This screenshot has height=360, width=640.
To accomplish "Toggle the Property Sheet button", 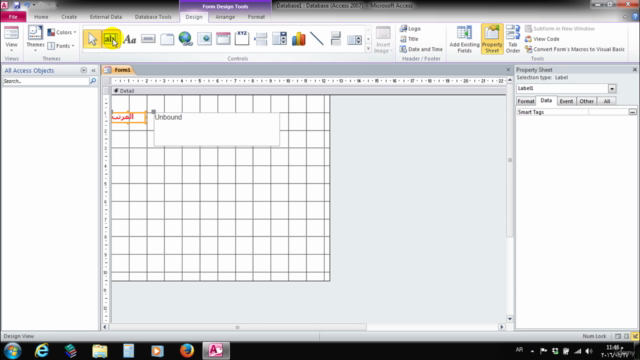I will point(492,39).
